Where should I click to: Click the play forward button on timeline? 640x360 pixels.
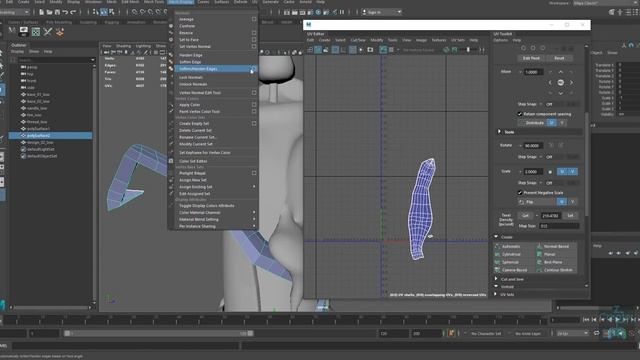click(618, 320)
